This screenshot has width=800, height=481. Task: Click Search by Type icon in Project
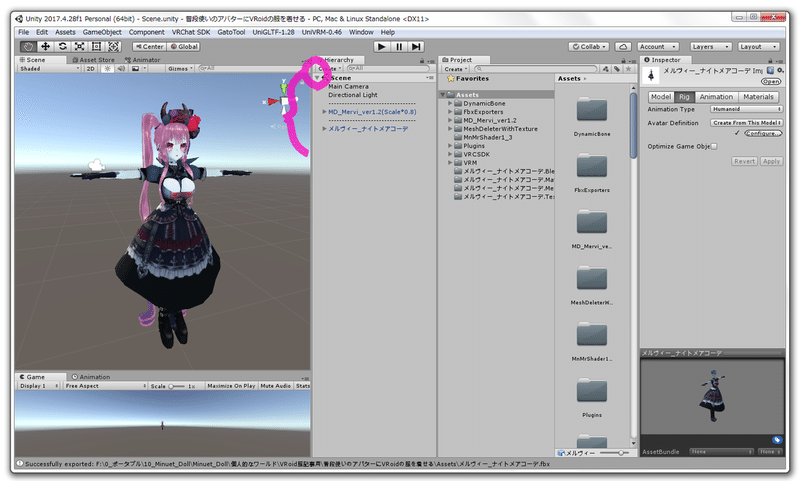point(606,69)
